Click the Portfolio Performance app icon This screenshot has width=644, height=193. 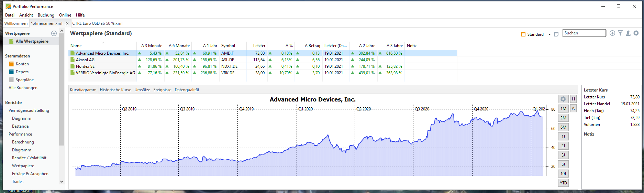[8, 6]
